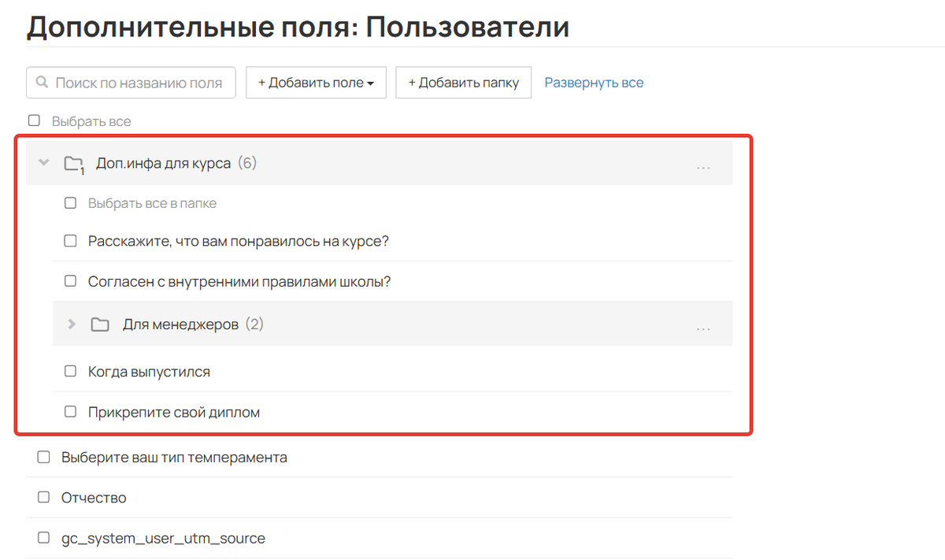
Task: Check Согласен с внутренними правилами школы
Action: 70,281
